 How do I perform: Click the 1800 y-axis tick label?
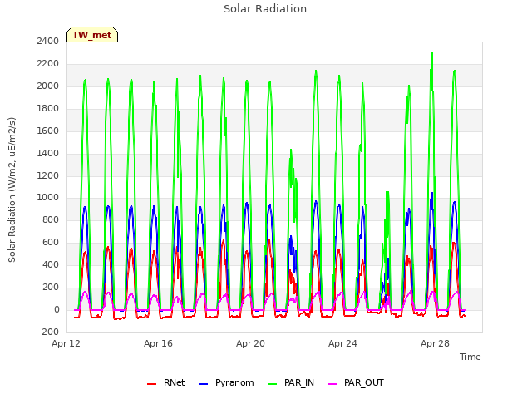tap(48, 108)
